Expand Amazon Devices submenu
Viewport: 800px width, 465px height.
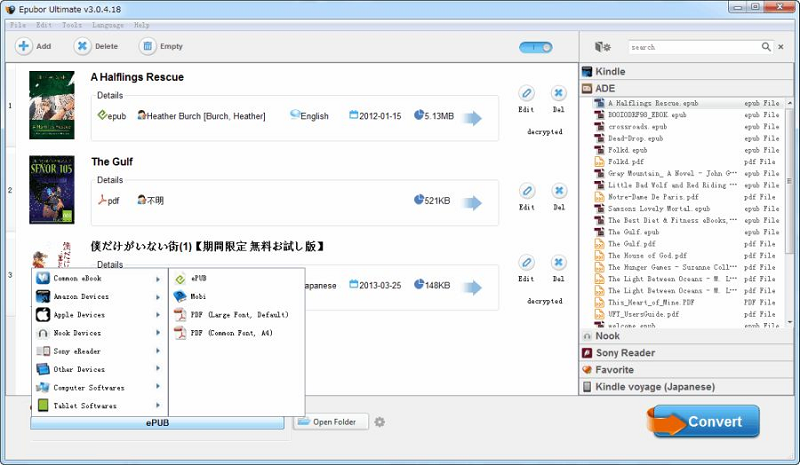99,297
